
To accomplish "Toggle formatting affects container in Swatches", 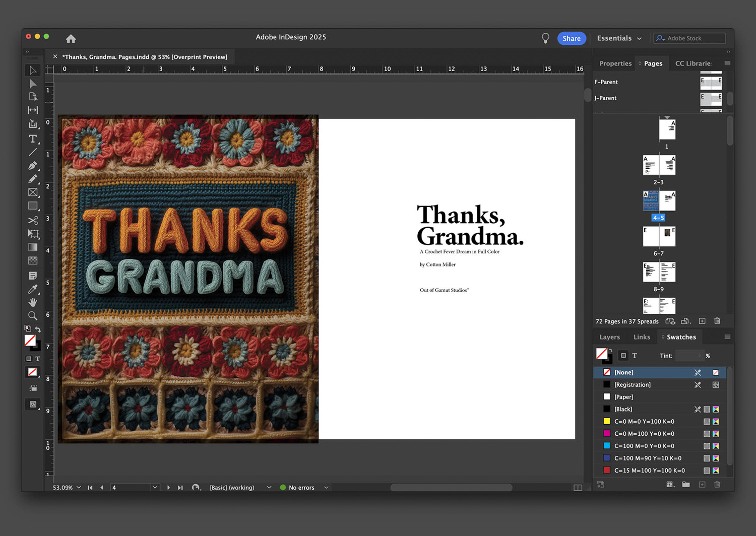I will pos(623,356).
